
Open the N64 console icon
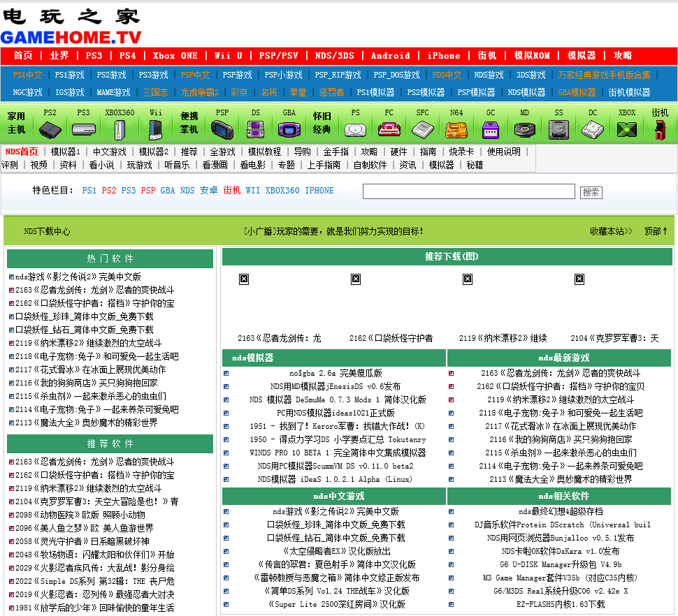coord(456,130)
